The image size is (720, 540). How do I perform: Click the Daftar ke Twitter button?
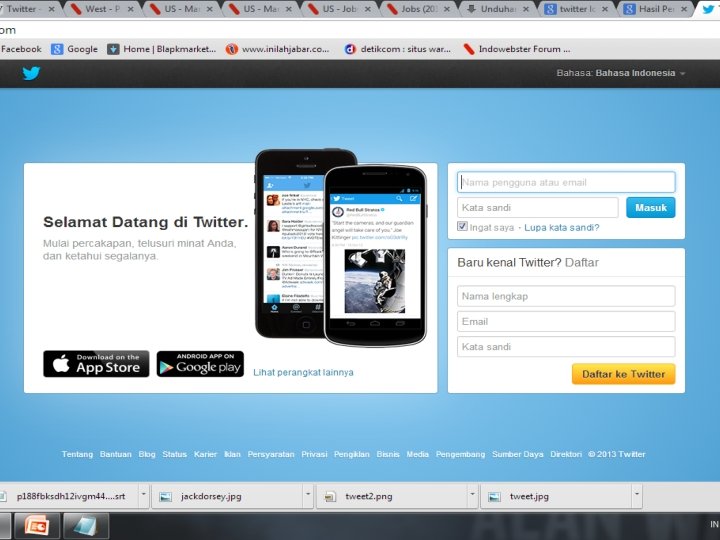(624, 374)
